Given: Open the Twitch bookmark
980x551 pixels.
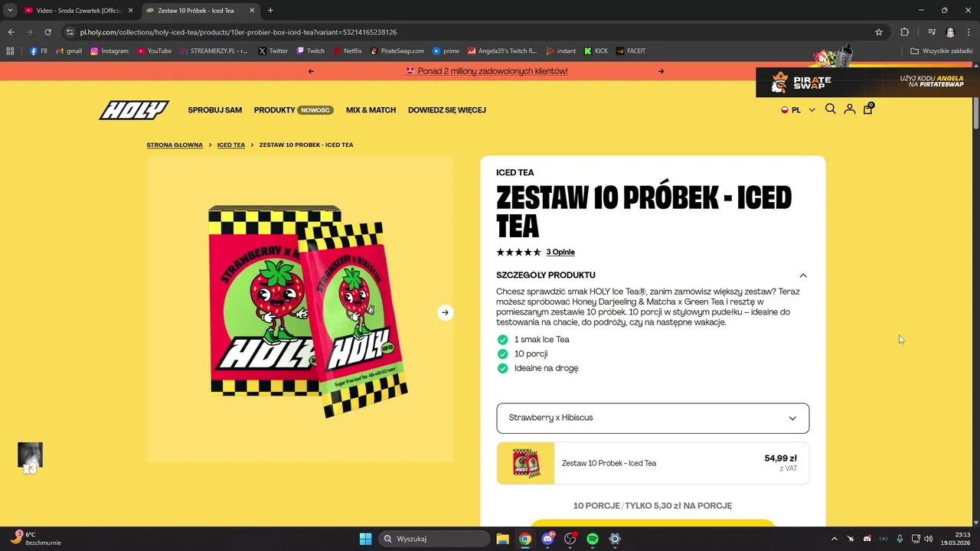Looking at the screenshot, I should [310, 51].
